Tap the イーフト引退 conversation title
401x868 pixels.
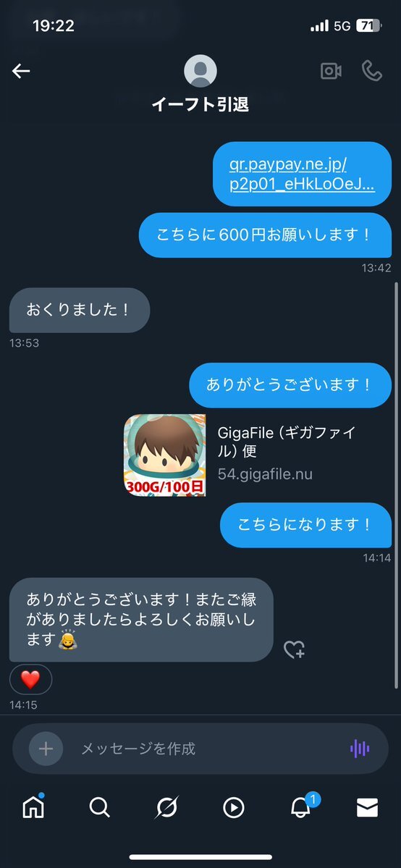[200, 104]
